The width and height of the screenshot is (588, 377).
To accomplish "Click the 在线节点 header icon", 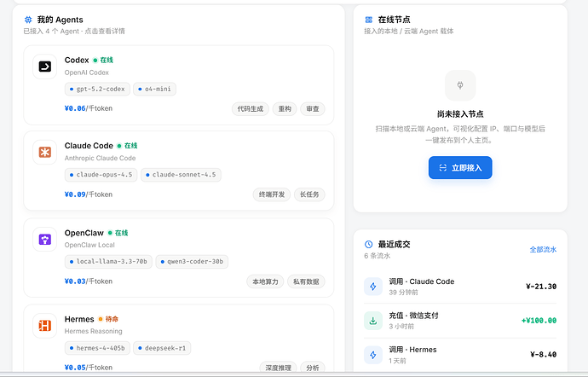I will (x=369, y=20).
